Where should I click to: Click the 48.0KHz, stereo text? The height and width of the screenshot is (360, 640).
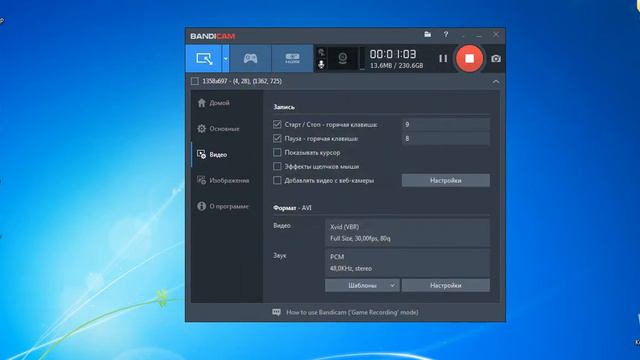pyautogui.click(x=351, y=269)
